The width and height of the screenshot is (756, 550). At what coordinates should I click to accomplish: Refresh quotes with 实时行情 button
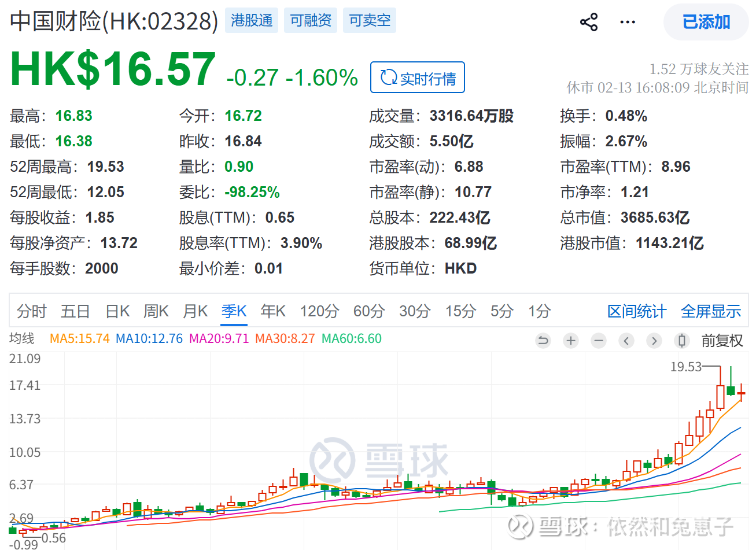click(418, 77)
